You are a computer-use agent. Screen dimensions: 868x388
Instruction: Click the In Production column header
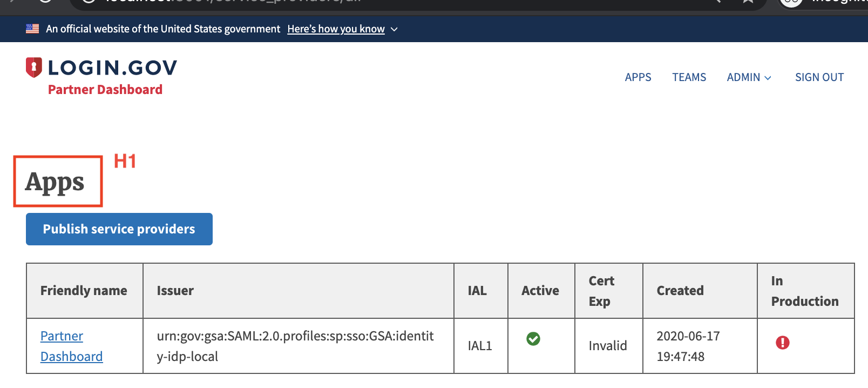click(x=806, y=291)
